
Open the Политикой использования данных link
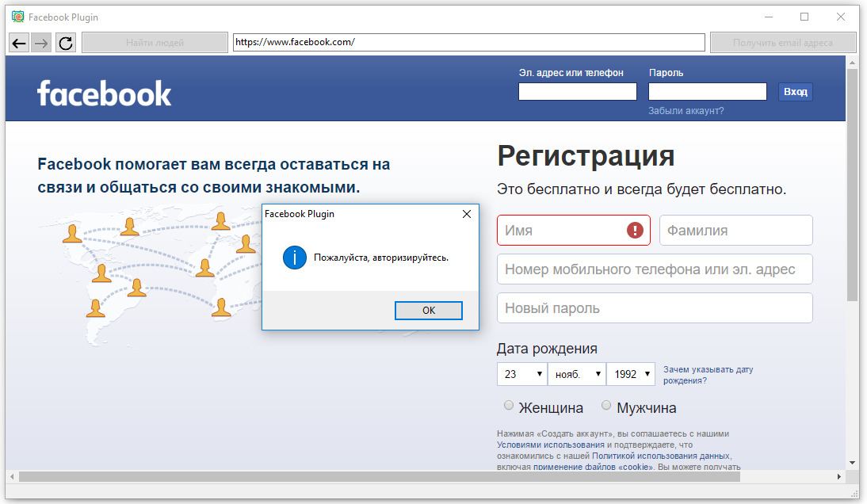[661, 456]
